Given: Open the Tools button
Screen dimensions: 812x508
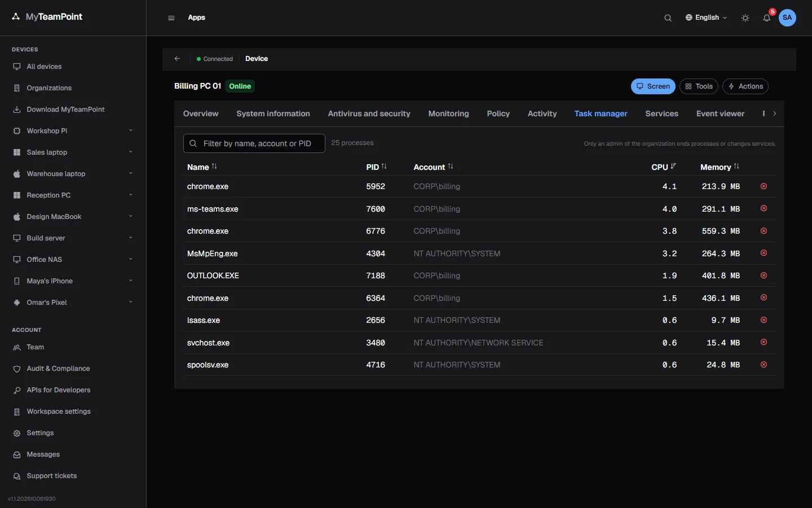Looking at the screenshot, I should tap(699, 86).
